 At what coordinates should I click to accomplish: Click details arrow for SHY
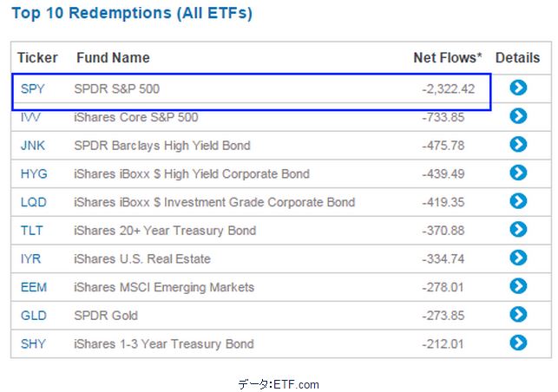[518, 343]
